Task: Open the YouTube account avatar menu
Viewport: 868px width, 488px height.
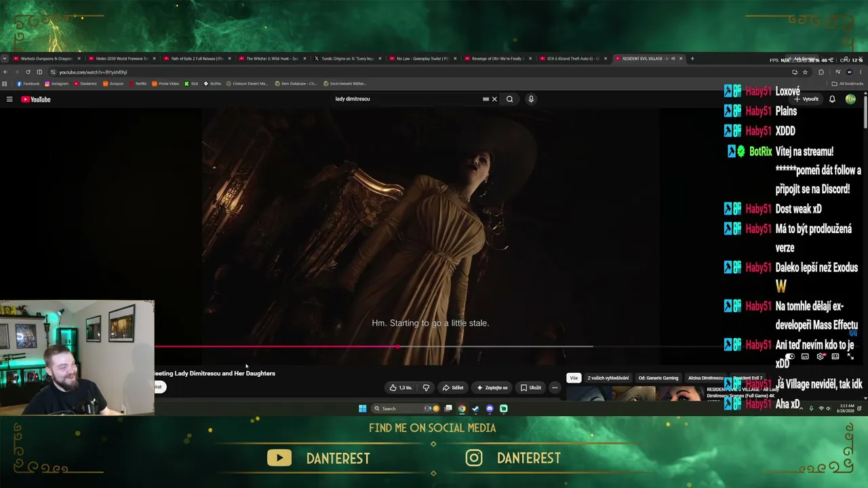Action: (850, 99)
